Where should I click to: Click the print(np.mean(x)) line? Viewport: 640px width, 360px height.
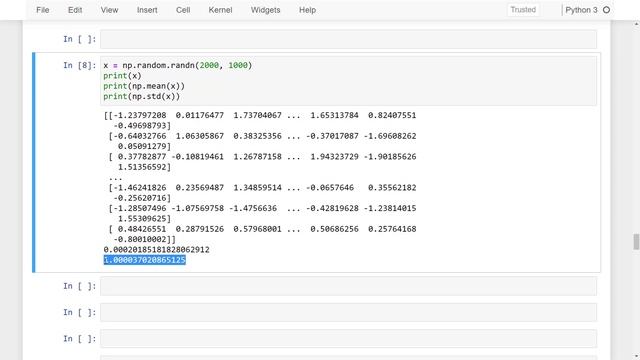[144, 86]
